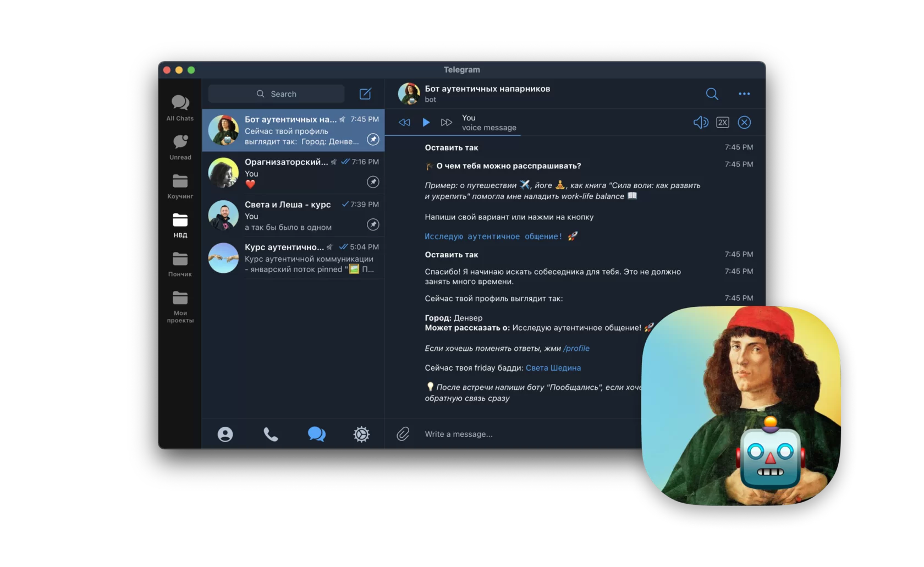Search within the current chat
The height and width of the screenshot is (567, 924).
pos(712,94)
